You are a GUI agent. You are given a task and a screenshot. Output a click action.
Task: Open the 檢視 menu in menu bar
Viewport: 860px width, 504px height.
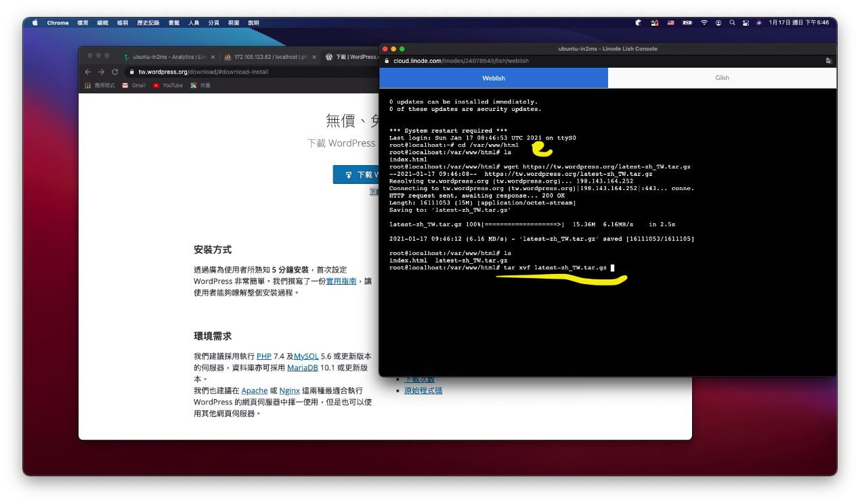tap(123, 22)
